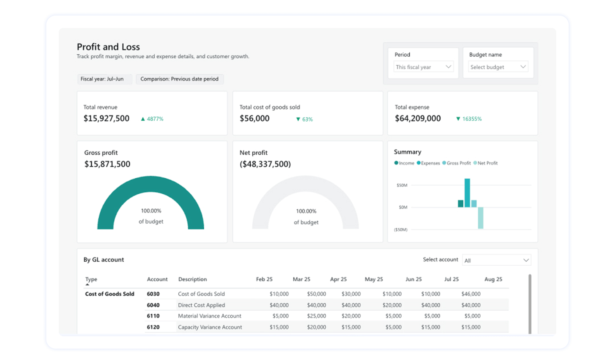
Task: Open the Period dropdown showing This fiscal year
Action: pos(424,67)
